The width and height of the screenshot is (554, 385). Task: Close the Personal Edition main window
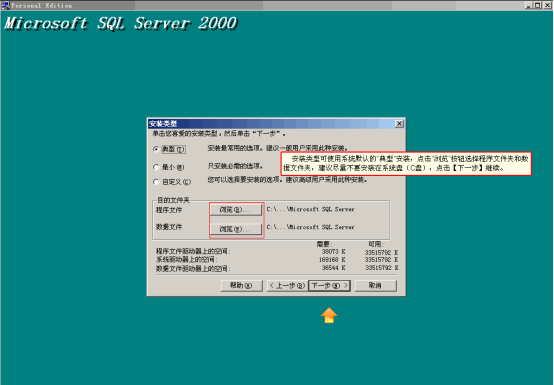pos(547,5)
